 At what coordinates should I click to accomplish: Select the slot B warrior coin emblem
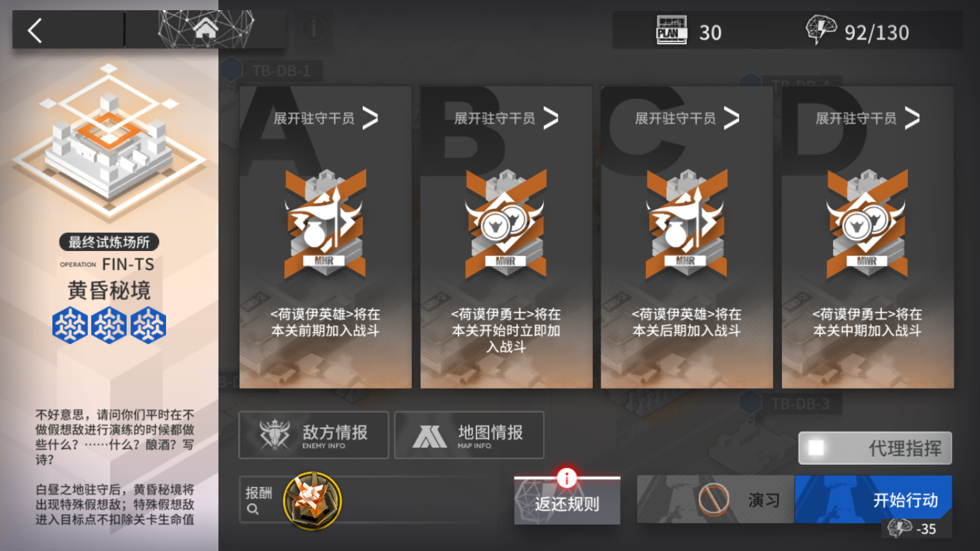506,224
